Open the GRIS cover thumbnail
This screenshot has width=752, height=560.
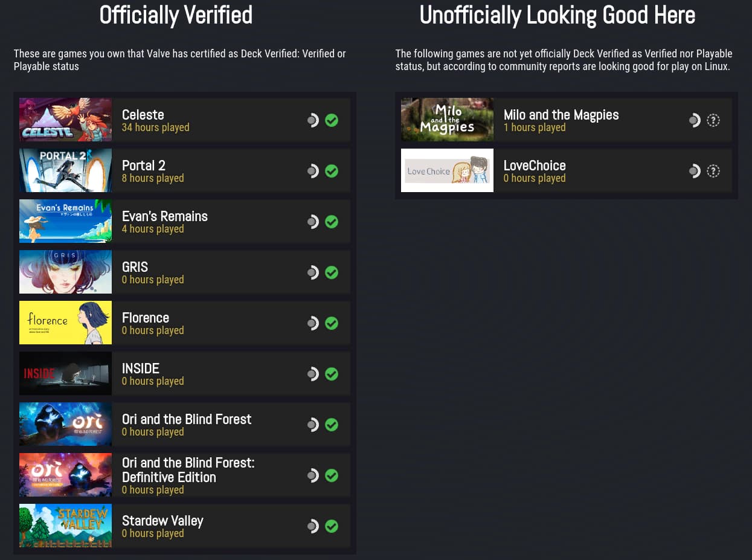click(x=65, y=272)
